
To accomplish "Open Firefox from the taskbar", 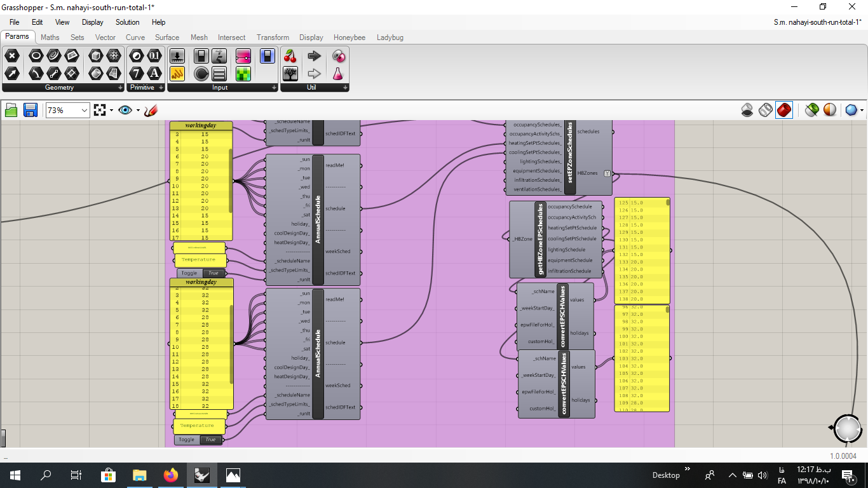I will (x=171, y=475).
